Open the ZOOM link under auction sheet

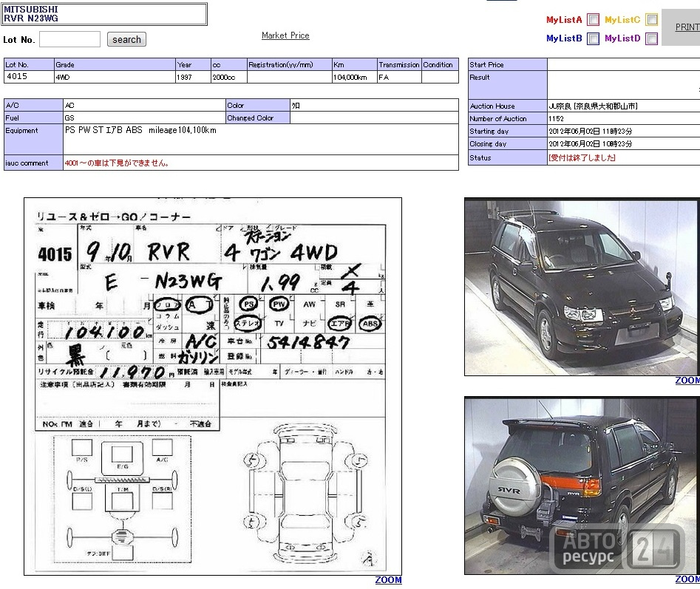point(388,579)
